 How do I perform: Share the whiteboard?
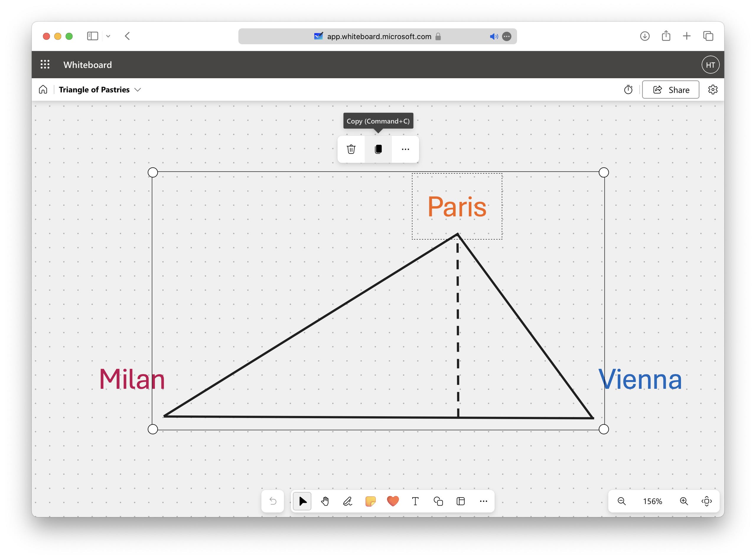coord(670,90)
